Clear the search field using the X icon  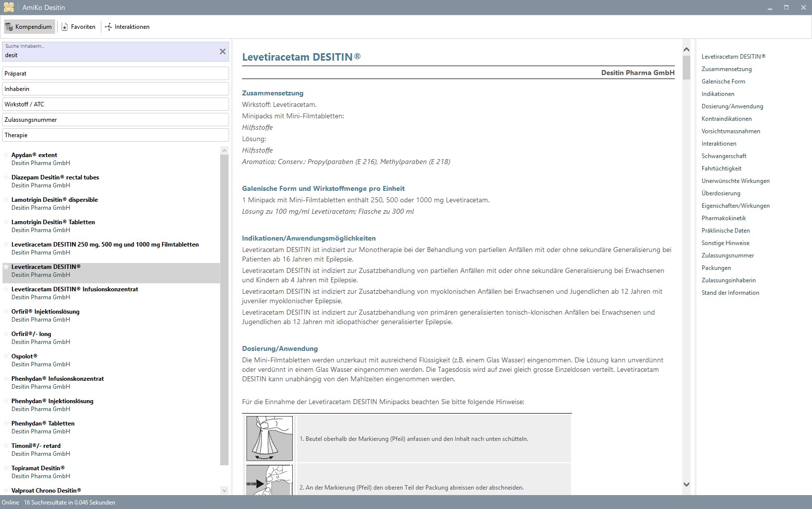pyautogui.click(x=222, y=51)
